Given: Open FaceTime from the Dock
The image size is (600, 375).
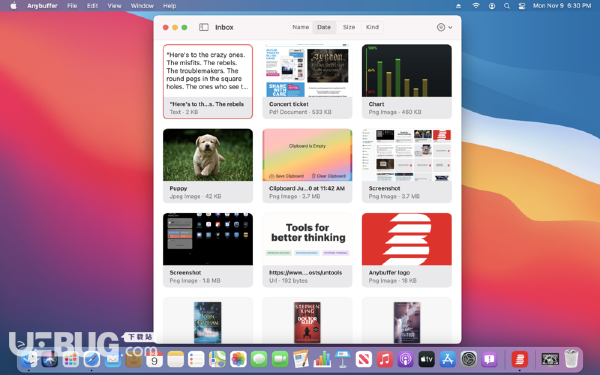Looking at the screenshot, I should 280,359.
